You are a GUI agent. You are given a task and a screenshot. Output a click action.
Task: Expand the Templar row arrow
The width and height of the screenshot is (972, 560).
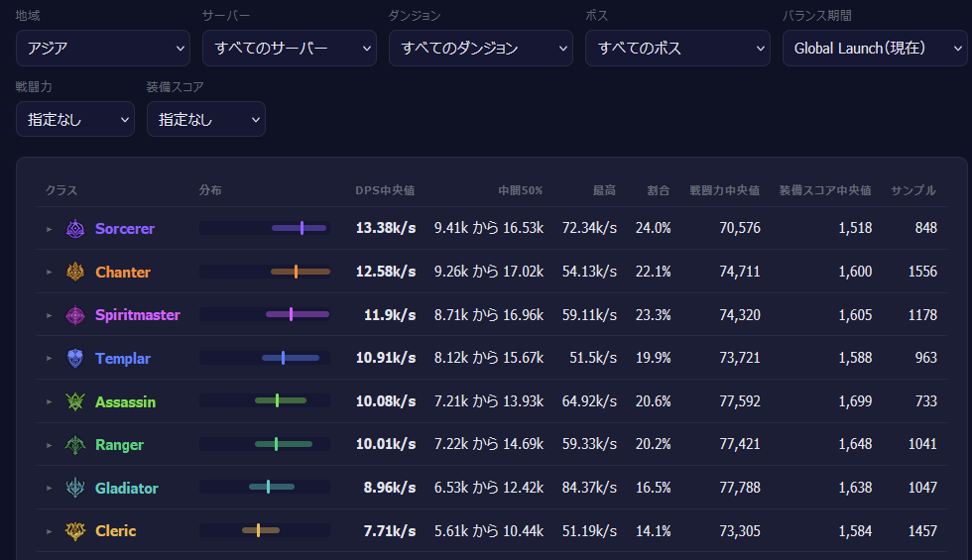pyautogui.click(x=49, y=358)
